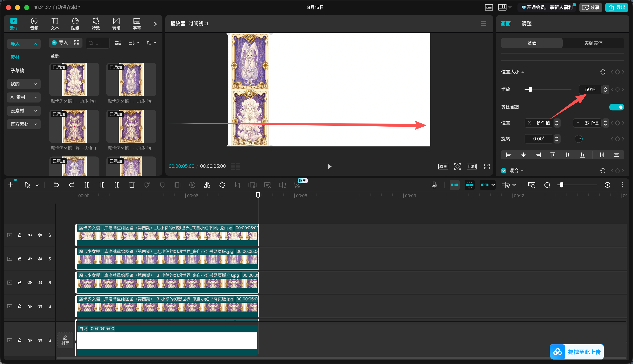The height and width of the screenshot is (364, 633).
Task: Open the media filter dropdown
Action: (x=151, y=43)
